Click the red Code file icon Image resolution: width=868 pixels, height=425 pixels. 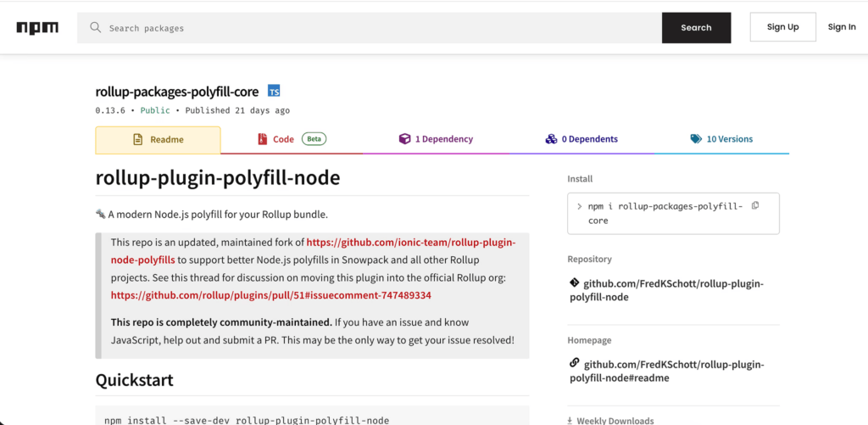click(262, 139)
